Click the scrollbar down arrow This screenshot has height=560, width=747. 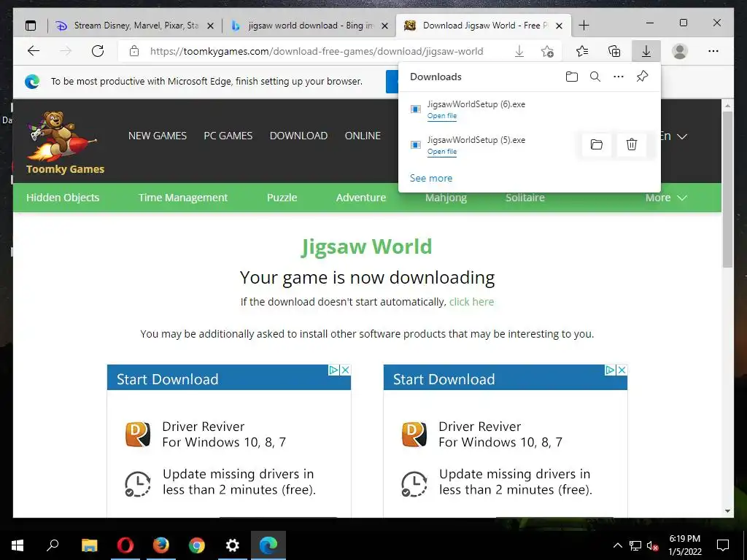727,511
